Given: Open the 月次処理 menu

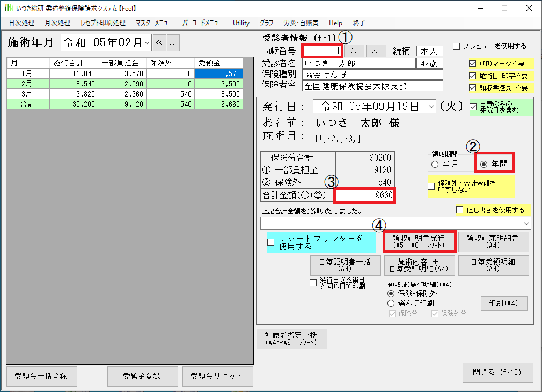Looking at the screenshot, I should (57, 23).
